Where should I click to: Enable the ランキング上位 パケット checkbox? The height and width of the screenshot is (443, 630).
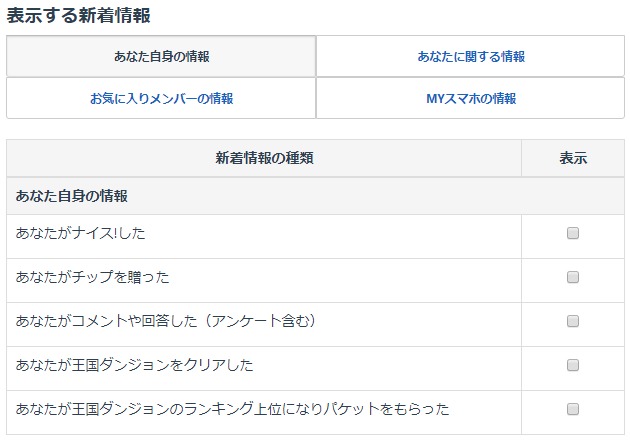point(573,409)
